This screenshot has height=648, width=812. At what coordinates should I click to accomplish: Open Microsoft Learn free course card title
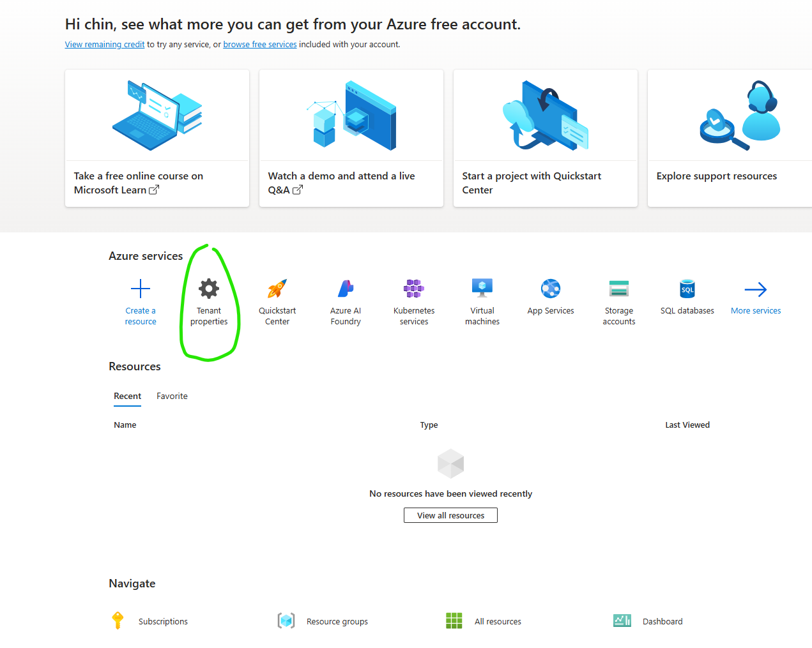tap(139, 183)
